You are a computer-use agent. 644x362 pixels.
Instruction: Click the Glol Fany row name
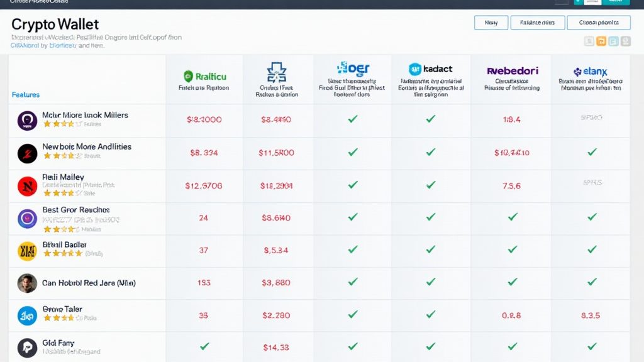pyautogui.click(x=58, y=343)
